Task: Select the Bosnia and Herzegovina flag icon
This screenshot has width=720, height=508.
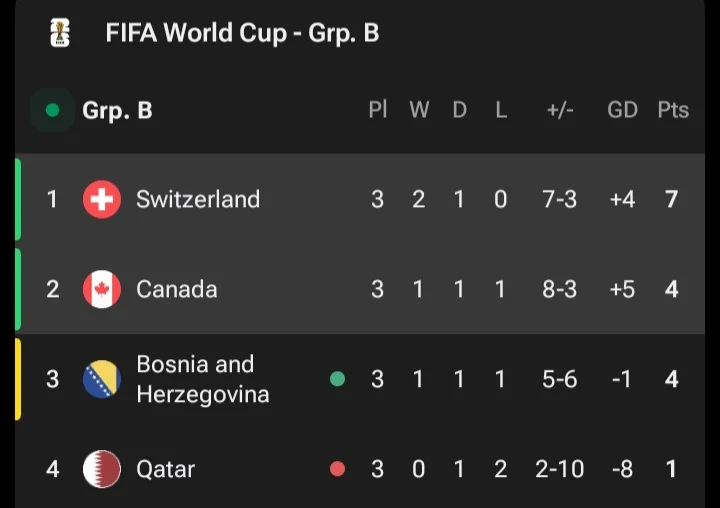Action: point(102,379)
